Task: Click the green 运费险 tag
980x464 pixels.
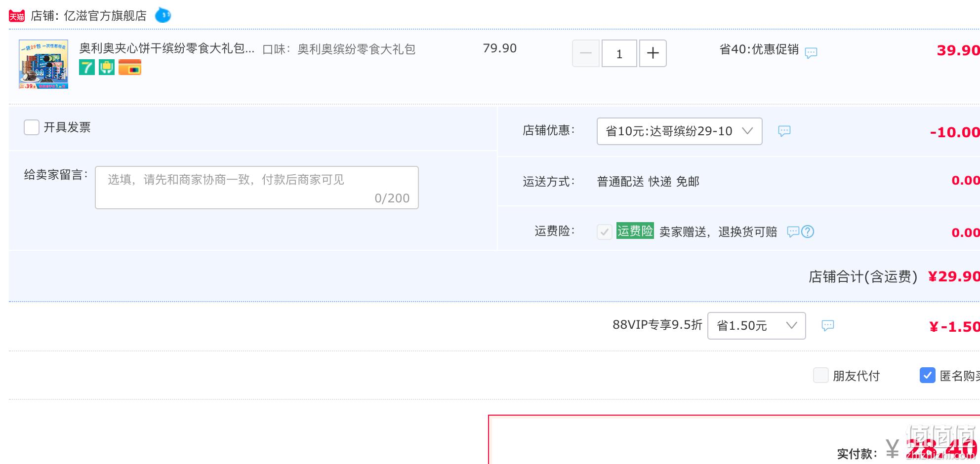Action: (635, 231)
